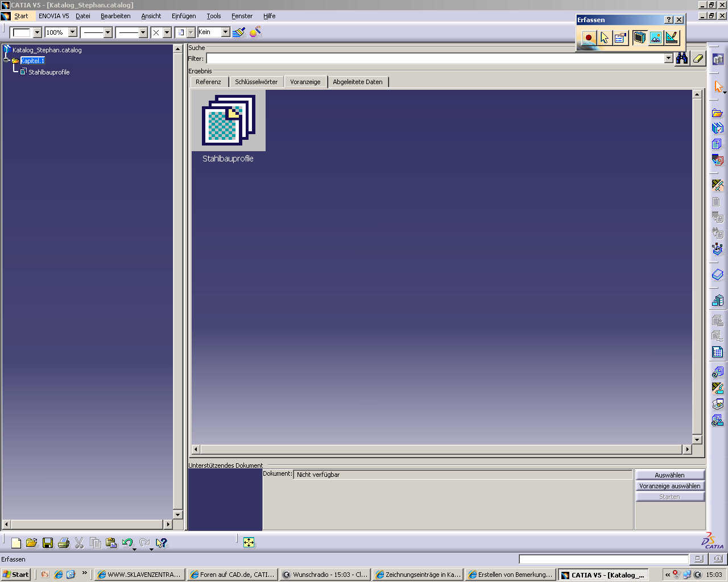Switch to the Foren auf CAD.de taskbar window
The image size is (728, 582).
232,575
